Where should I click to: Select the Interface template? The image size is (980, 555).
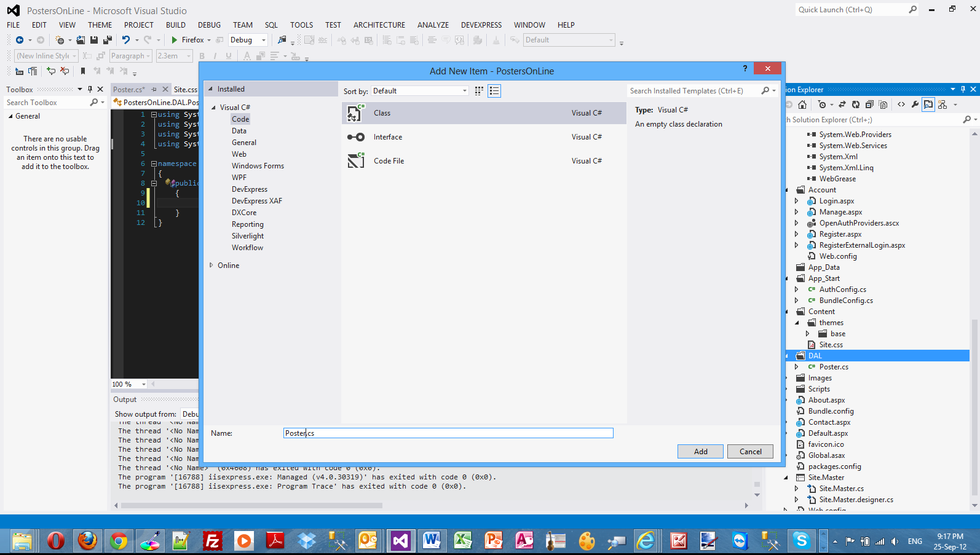(x=484, y=137)
